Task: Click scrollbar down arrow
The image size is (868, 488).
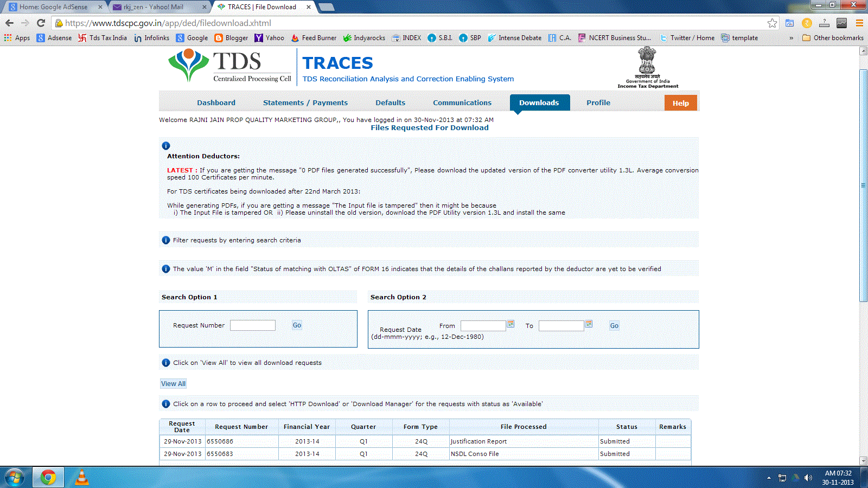Action: [863, 460]
